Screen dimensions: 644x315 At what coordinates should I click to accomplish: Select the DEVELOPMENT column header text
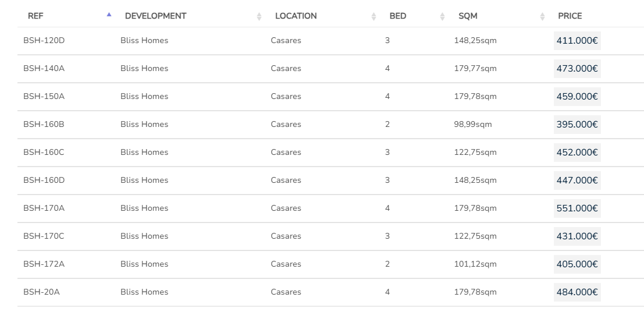[x=155, y=16]
